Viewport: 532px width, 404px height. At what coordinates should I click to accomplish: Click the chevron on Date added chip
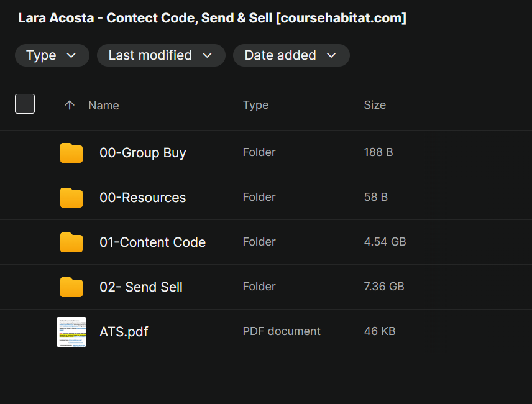331,55
